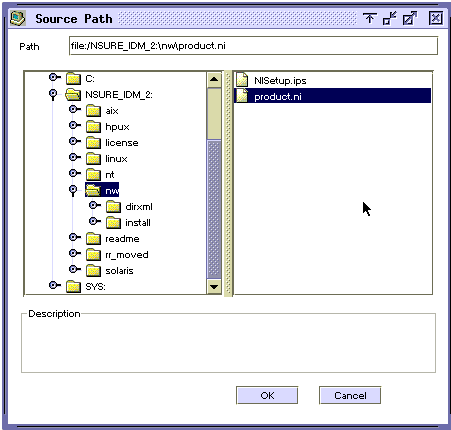Expand the dirxml folder node
The height and width of the screenshot is (430, 451).
95,205
